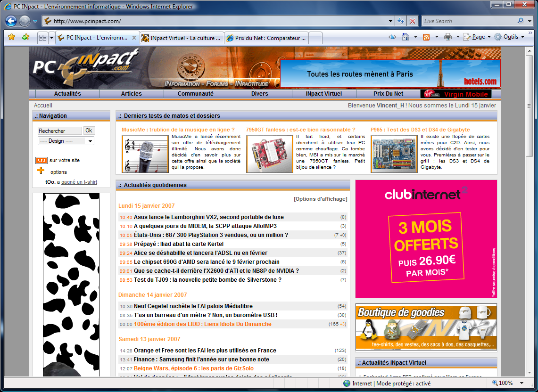This screenshot has width=538, height=392.
Task: Open the Page menu
Action: [x=477, y=37]
